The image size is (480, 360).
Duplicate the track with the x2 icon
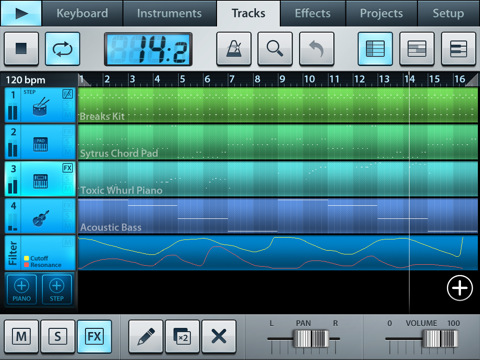click(182, 336)
